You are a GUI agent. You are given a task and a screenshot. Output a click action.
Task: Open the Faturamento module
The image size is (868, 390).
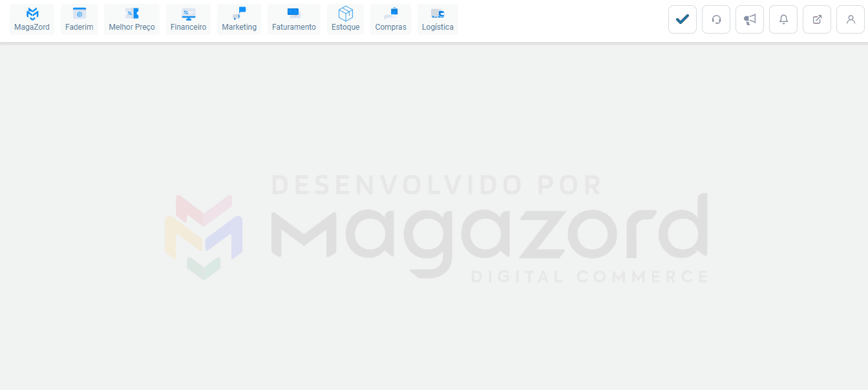(x=294, y=19)
